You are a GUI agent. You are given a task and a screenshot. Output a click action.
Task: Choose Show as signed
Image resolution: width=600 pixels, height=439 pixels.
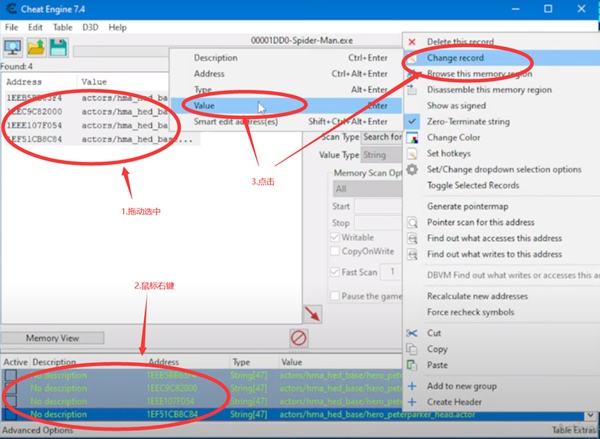(x=502, y=106)
